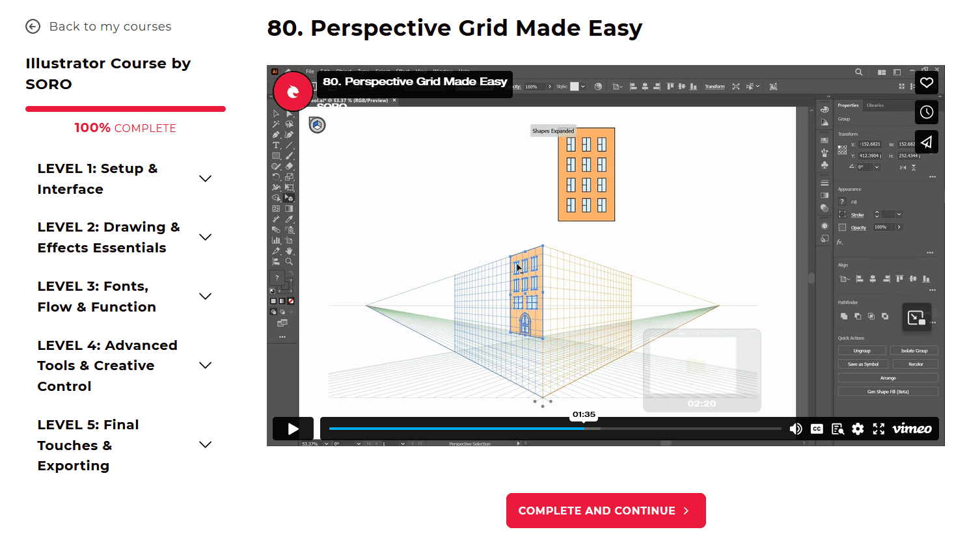Switch to the Properties panel tab
Screen dimensions: 980x547
(848, 105)
